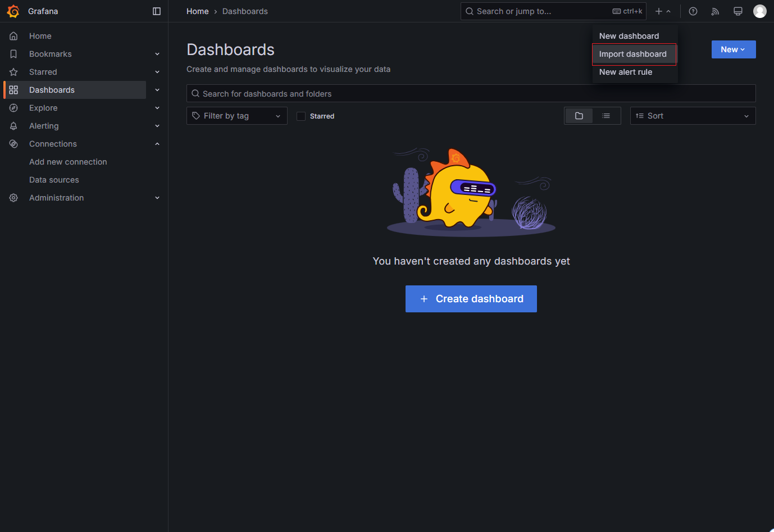Open Data sources in sidebar
The width and height of the screenshot is (774, 532).
(x=54, y=180)
